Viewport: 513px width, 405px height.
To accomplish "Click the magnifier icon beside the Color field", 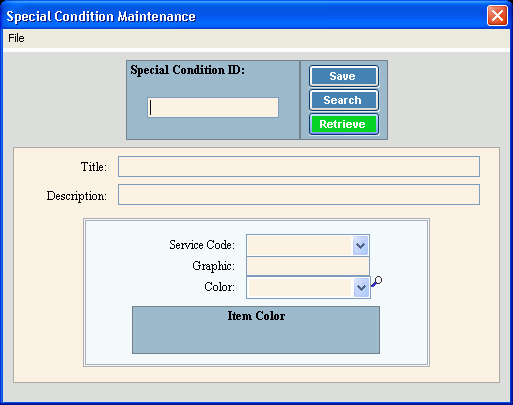I will click(377, 281).
